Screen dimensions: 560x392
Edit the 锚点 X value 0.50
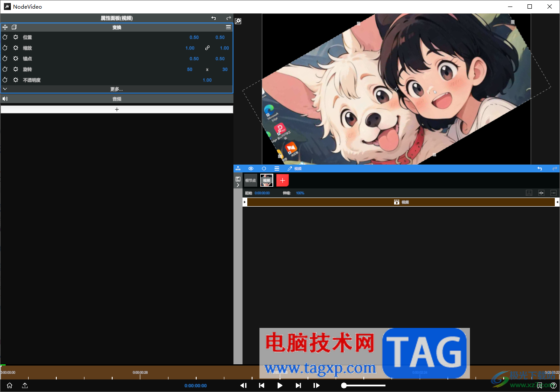pyautogui.click(x=194, y=58)
